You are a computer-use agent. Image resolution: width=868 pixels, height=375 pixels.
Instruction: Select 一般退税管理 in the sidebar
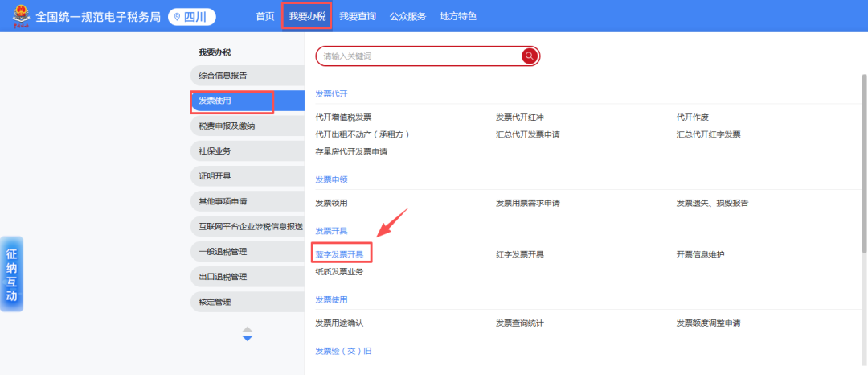248,252
